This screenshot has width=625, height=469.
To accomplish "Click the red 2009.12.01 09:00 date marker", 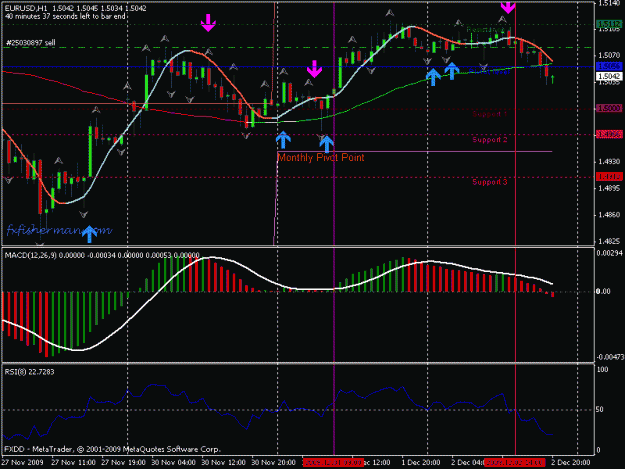I will click(x=333, y=463).
